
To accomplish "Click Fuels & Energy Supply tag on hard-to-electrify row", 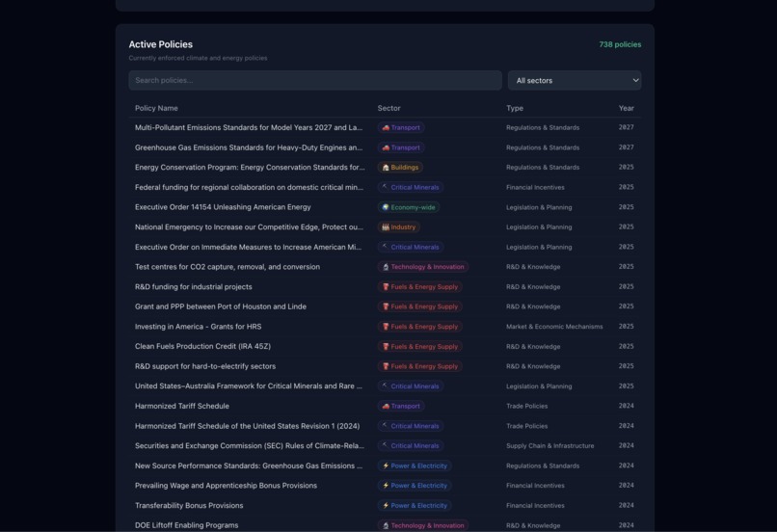I will coord(419,366).
